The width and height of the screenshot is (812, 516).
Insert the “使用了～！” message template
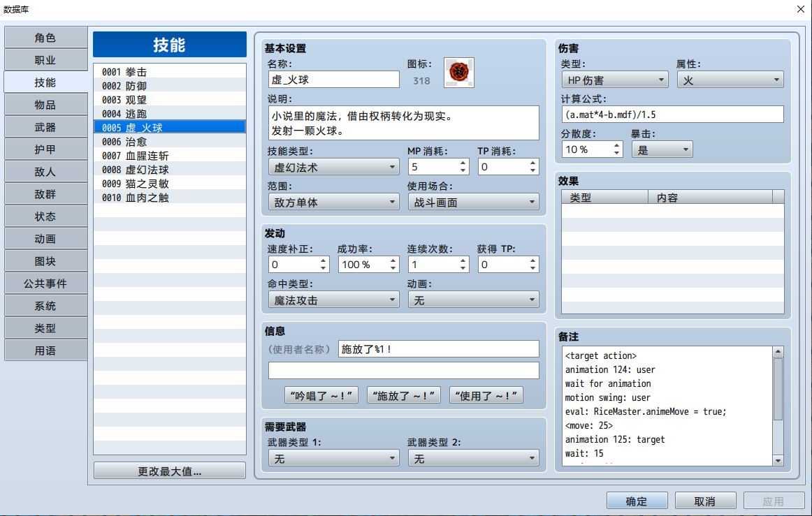click(486, 395)
